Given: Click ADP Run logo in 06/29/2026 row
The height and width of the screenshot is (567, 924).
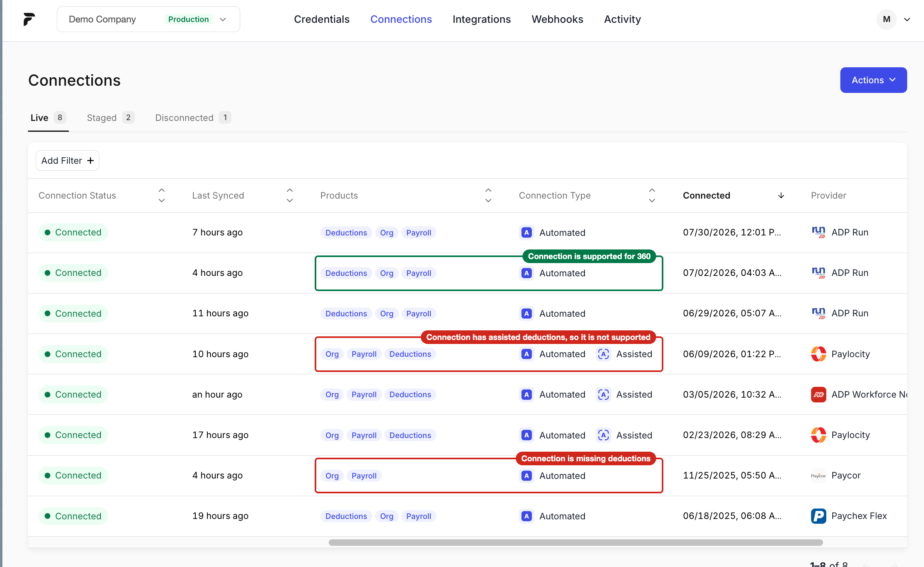Looking at the screenshot, I should click(819, 313).
